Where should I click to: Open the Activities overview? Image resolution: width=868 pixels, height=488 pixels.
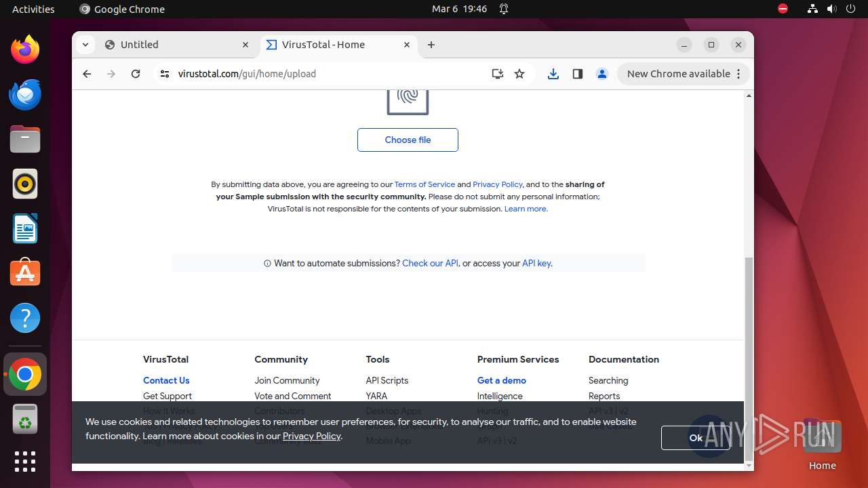(33, 9)
